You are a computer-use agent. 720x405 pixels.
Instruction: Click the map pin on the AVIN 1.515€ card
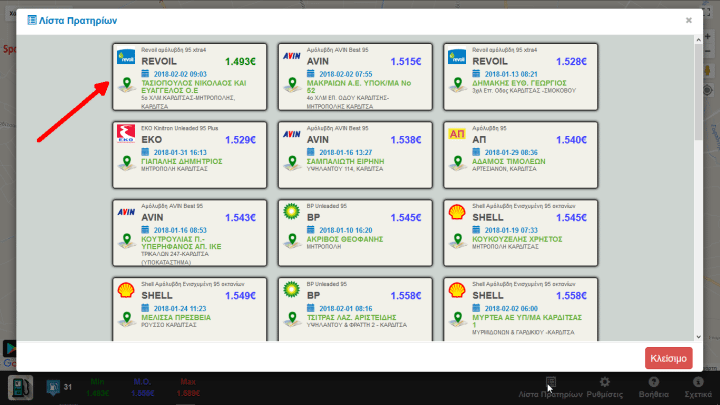tap(292, 85)
